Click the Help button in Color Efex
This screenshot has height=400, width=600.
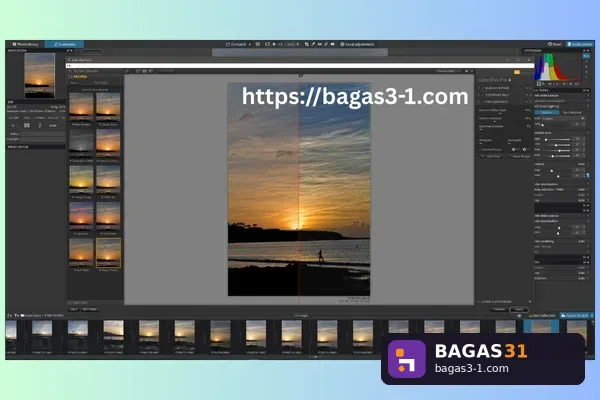73,309
